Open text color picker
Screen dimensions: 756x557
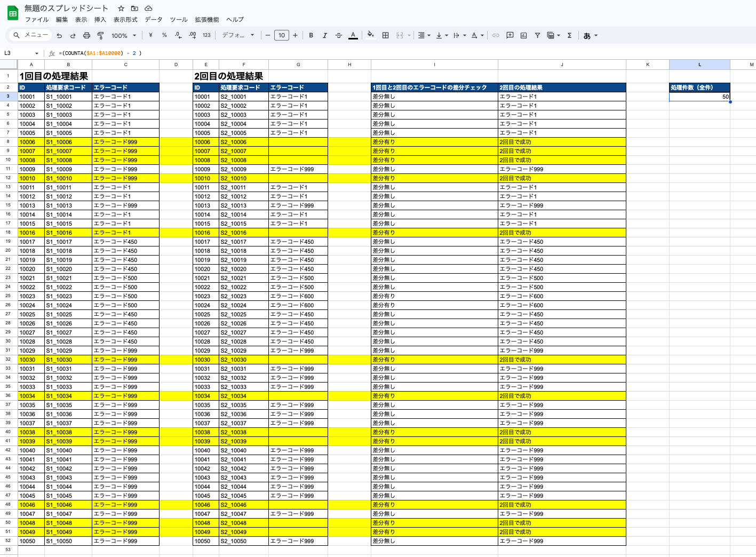353,35
